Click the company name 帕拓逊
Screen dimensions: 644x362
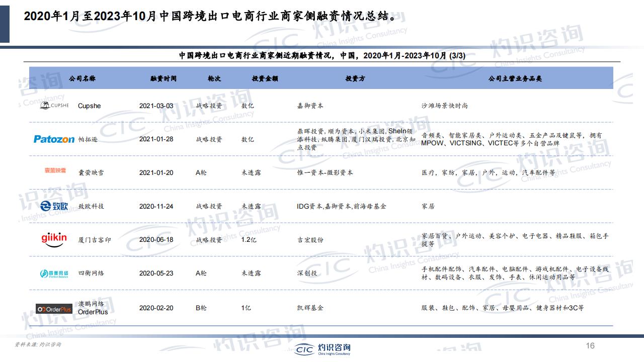88,139
